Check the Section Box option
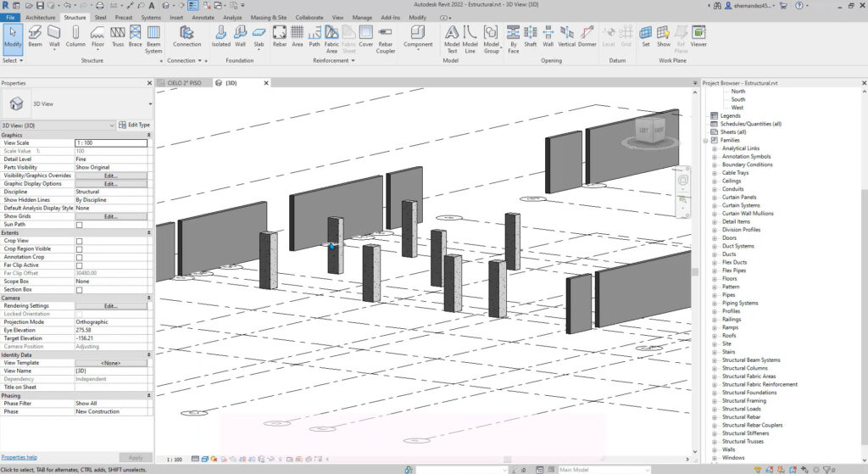 click(80, 290)
